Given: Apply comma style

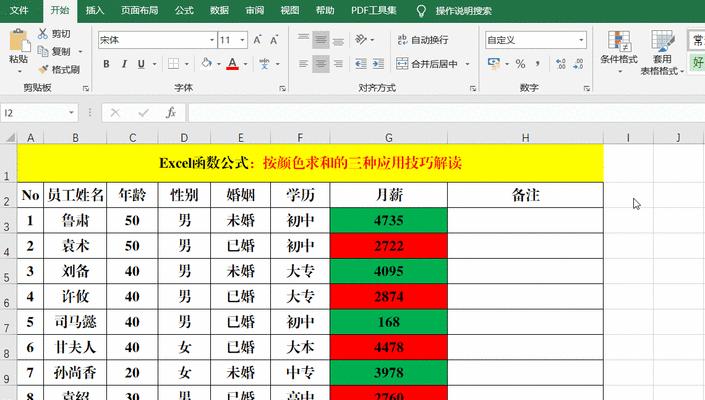Looking at the screenshot, I should pyautogui.click(x=538, y=64).
